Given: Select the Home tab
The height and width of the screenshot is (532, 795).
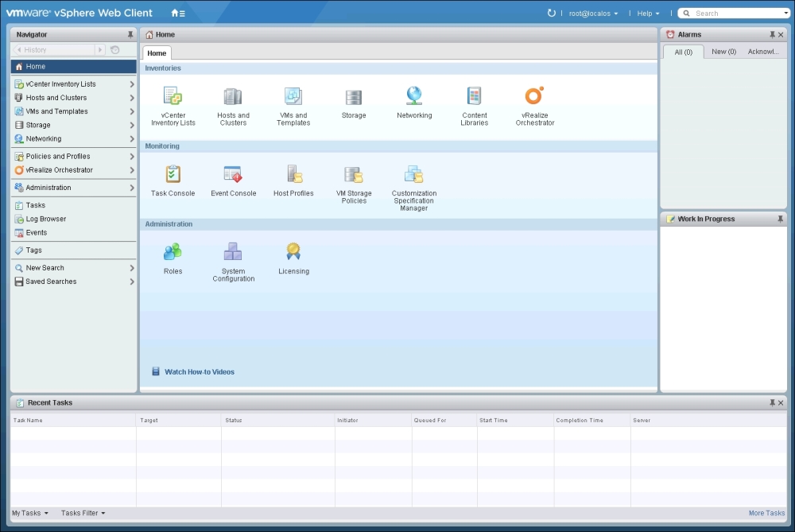Looking at the screenshot, I should (x=157, y=53).
